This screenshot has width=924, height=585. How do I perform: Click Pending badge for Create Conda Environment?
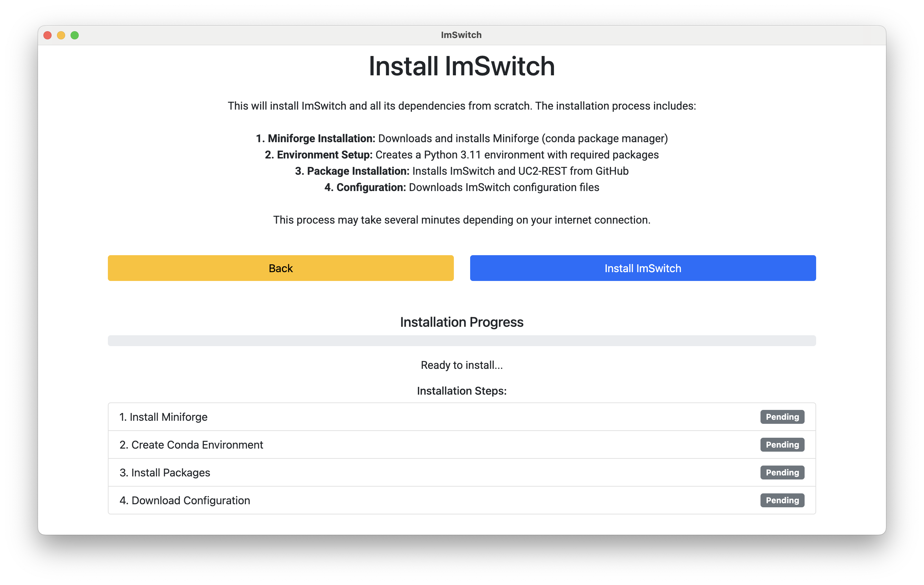pos(782,445)
